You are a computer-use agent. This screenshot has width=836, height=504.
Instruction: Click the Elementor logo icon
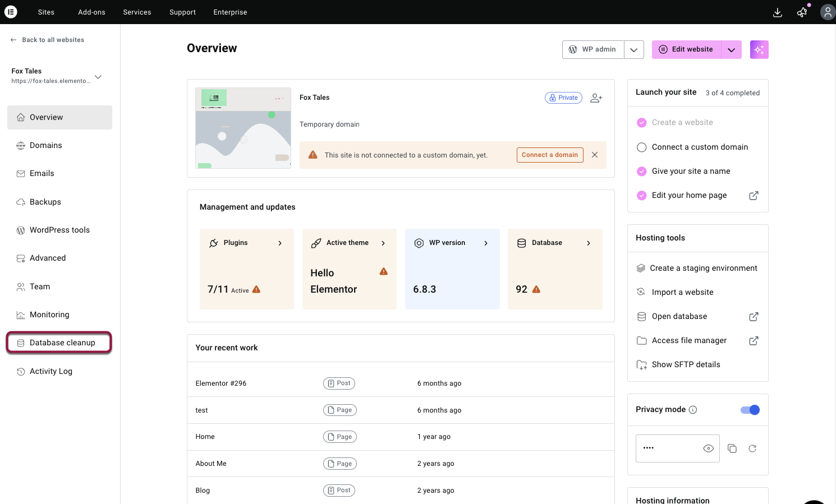(11, 12)
